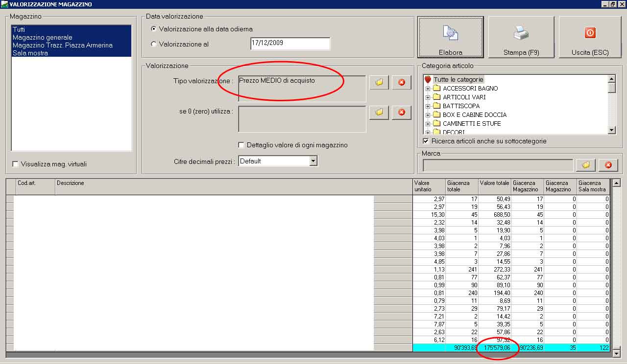Select the 'Valorizzazione al' radio button

pos(154,44)
